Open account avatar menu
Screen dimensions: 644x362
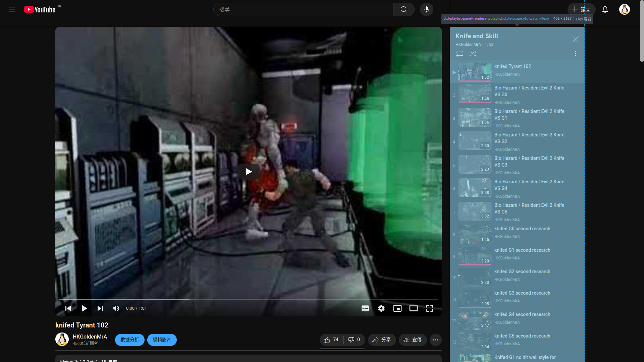coord(625,9)
